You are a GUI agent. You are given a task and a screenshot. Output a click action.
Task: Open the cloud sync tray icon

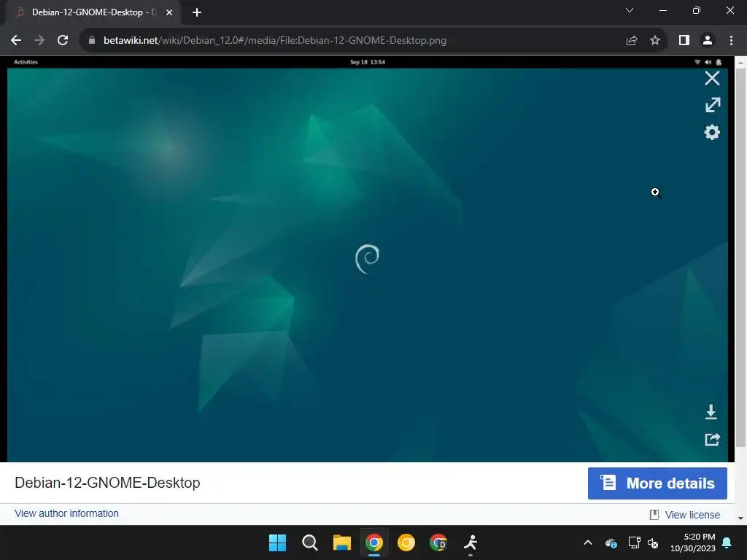click(611, 542)
